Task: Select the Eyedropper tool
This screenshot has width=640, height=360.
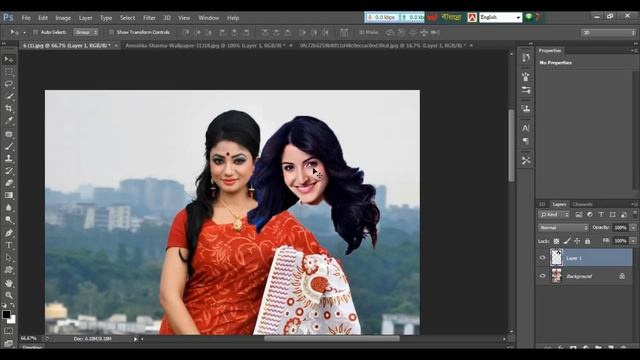Action: tap(9, 121)
